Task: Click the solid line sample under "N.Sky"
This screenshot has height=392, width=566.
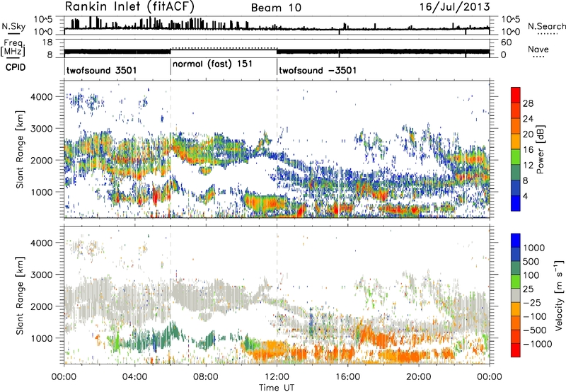Action: pyautogui.click(x=13, y=33)
